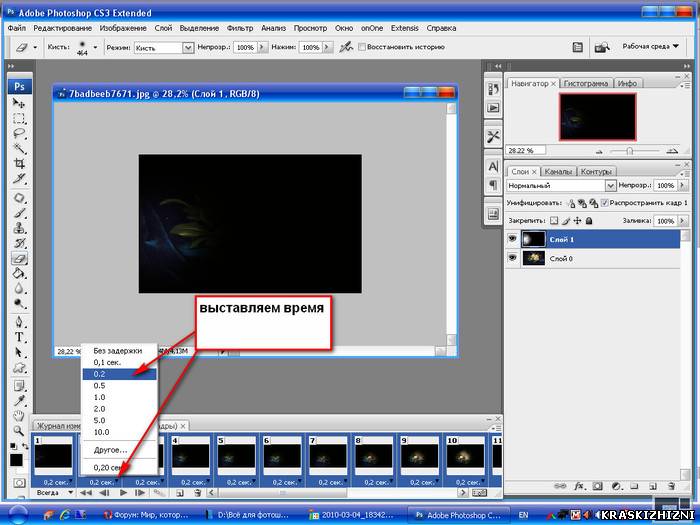Delete selected animation frame
Screen dimensions: 700x525
(x=198, y=493)
